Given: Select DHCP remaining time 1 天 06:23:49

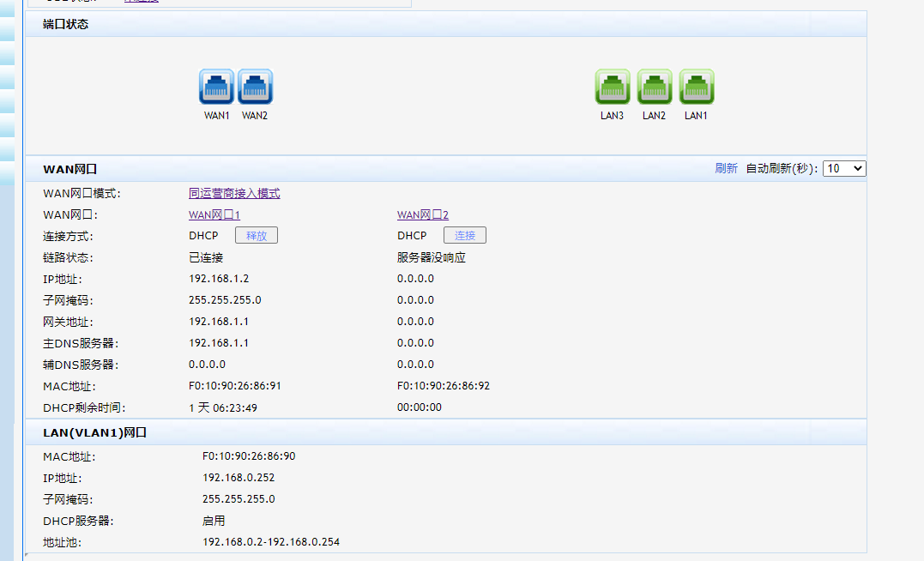Looking at the screenshot, I should [x=223, y=407].
